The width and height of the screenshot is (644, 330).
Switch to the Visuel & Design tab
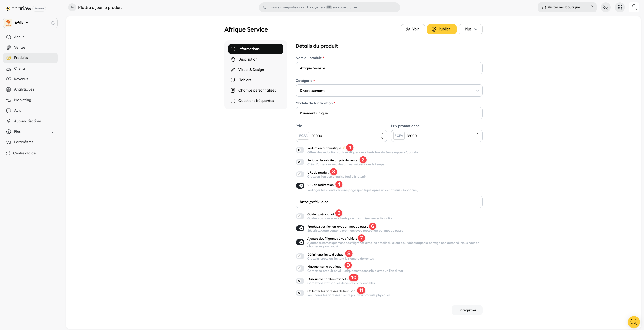click(x=251, y=70)
